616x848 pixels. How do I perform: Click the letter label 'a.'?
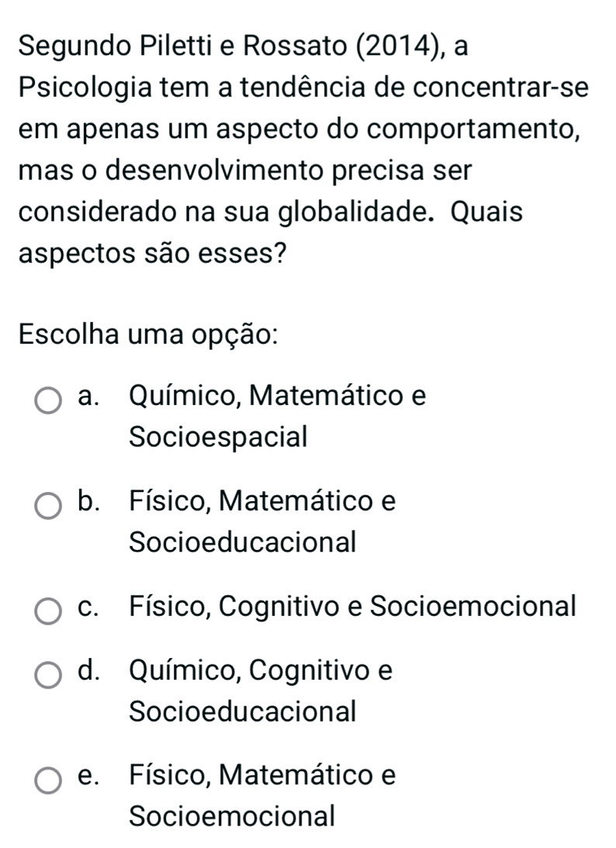tap(89, 396)
